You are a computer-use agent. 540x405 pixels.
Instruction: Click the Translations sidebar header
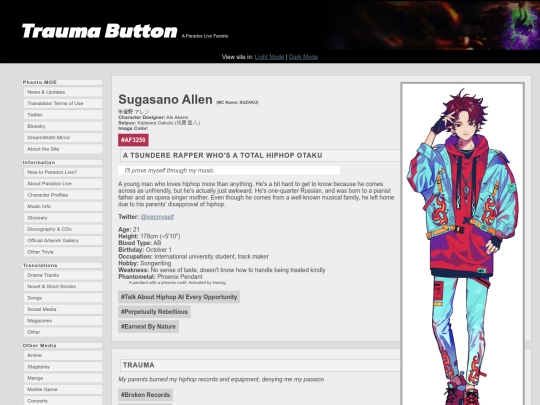[62, 265]
